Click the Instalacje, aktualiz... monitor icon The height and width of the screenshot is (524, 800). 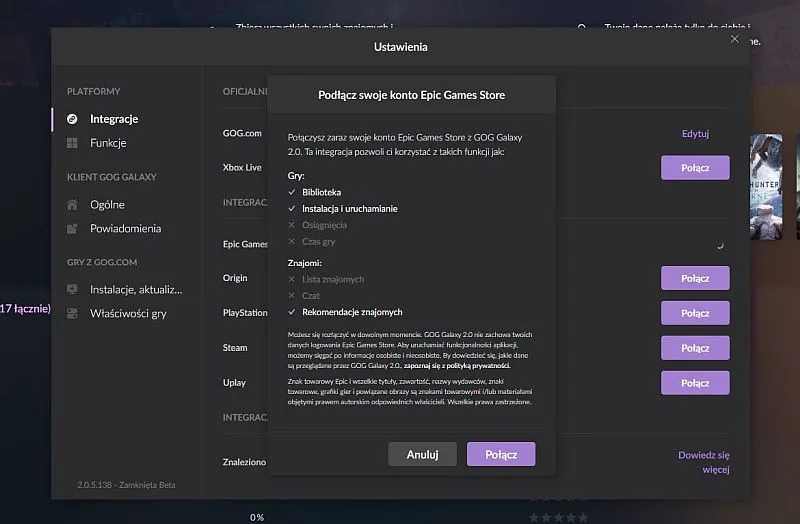tap(72, 289)
